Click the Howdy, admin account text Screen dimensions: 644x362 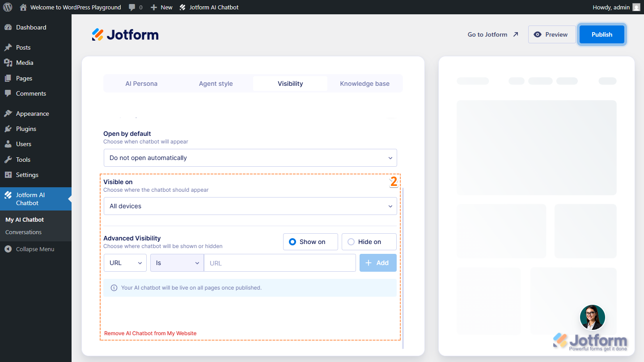click(611, 7)
